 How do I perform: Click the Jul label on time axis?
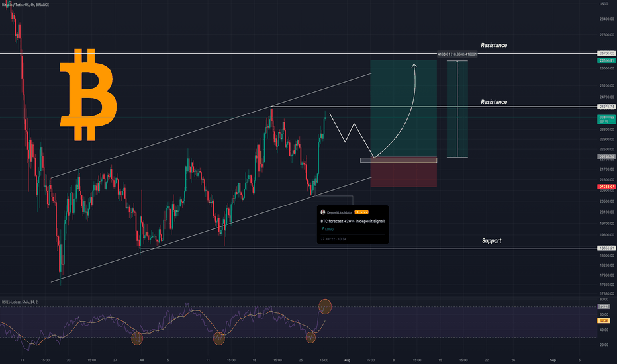[141, 360]
